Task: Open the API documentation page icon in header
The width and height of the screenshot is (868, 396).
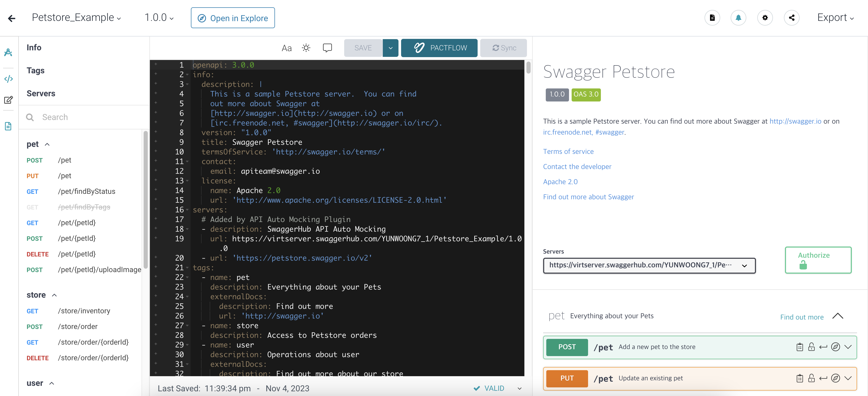Action: click(712, 18)
